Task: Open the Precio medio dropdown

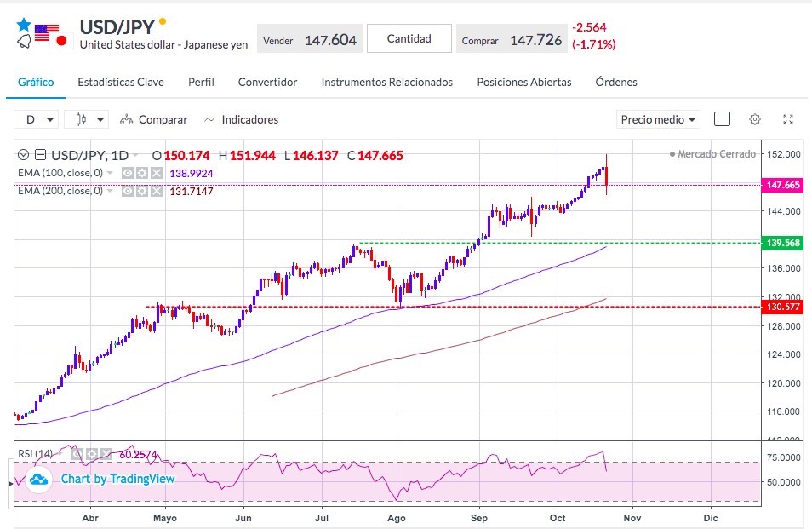Action: point(658,120)
